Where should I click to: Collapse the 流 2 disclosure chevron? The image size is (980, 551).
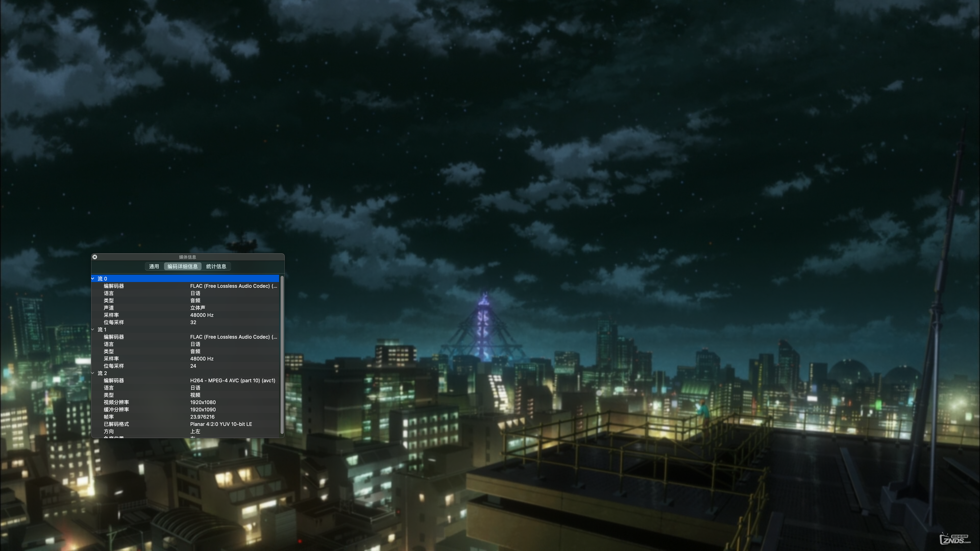pyautogui.click(x=93, y=373)
